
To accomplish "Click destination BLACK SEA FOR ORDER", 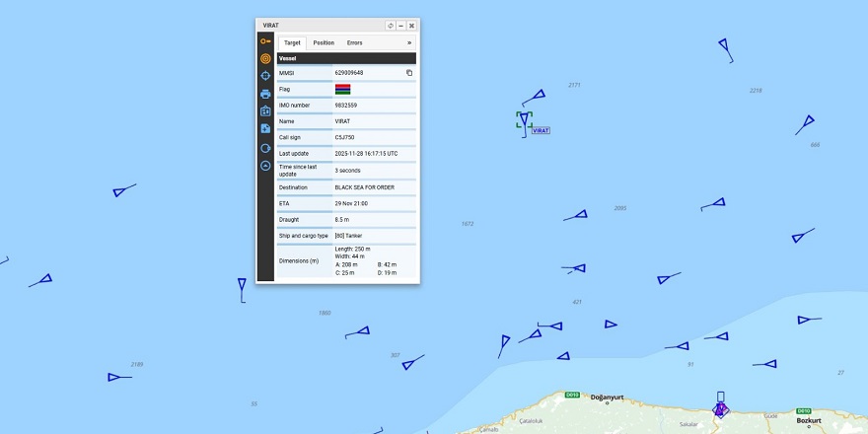I will pos(365,187).
